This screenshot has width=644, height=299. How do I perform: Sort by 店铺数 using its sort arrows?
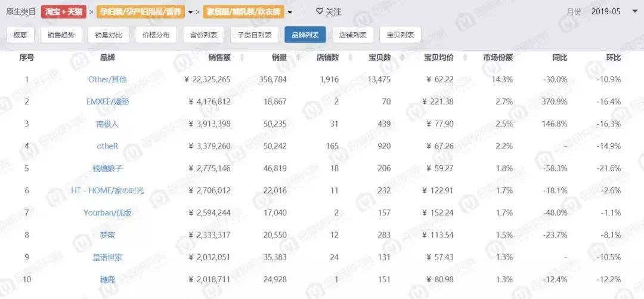pyautogui.click(x=350, y=58)
